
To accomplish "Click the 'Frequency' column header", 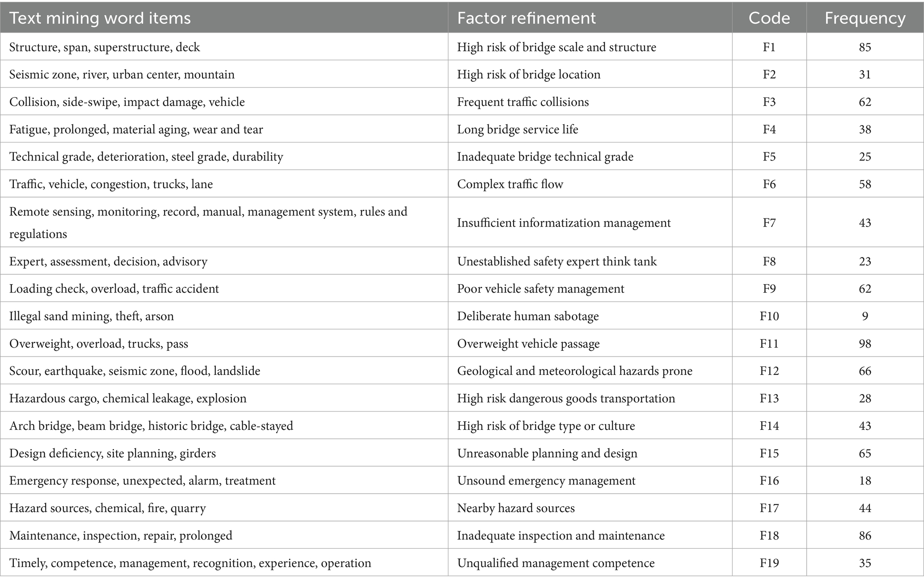I will coord(865,18).
